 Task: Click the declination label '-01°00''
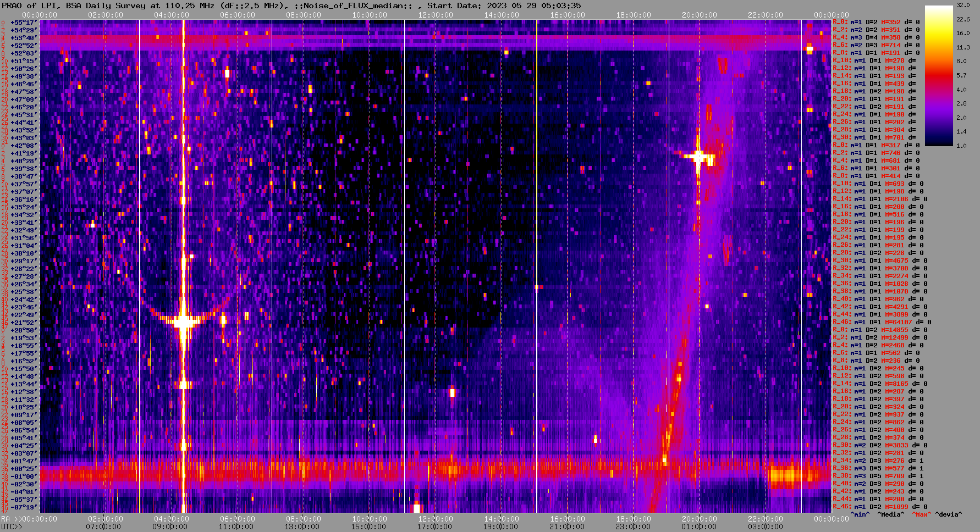click(24, 476)
